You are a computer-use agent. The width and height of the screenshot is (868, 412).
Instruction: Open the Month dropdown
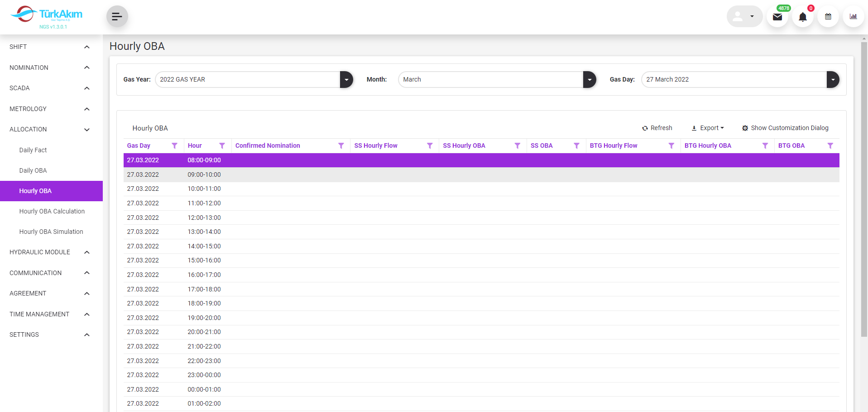pyautogui.click(x=589, y=80)
